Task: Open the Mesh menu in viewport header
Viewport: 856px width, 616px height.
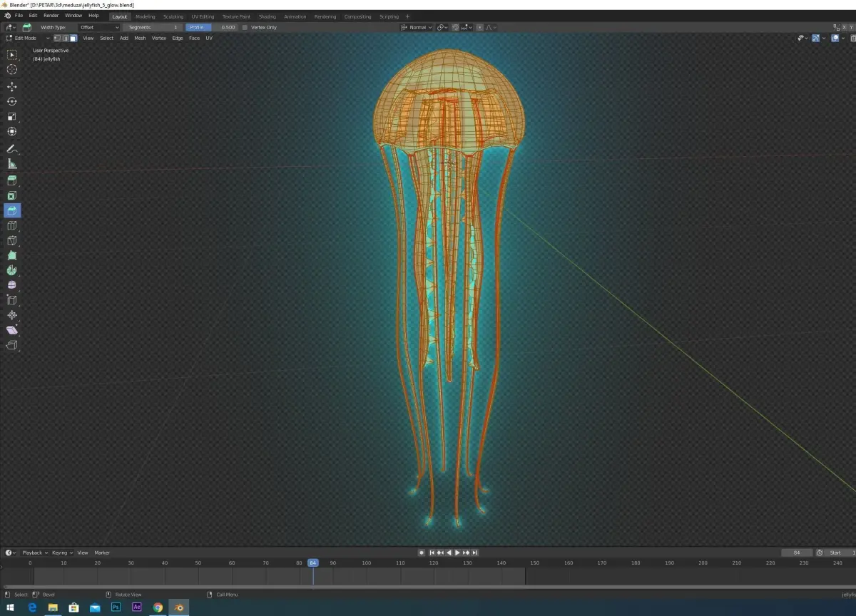Action: coord(140,38)
